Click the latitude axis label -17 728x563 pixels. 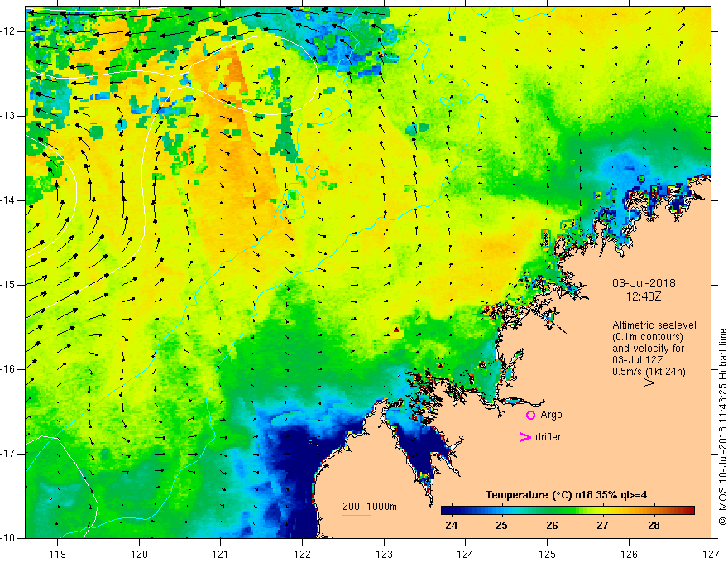click(8, 454)
